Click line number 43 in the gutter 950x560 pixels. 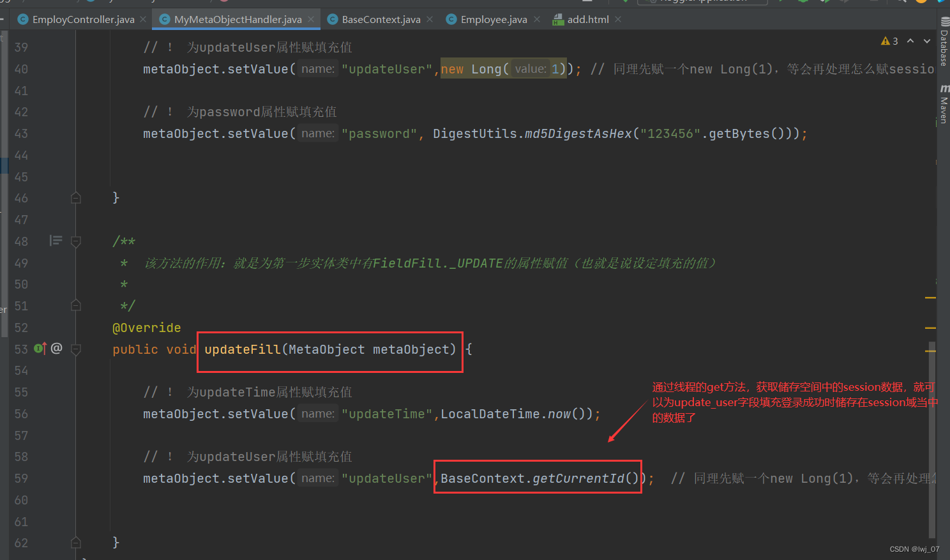pyautogui.click(x=21, y=133)
